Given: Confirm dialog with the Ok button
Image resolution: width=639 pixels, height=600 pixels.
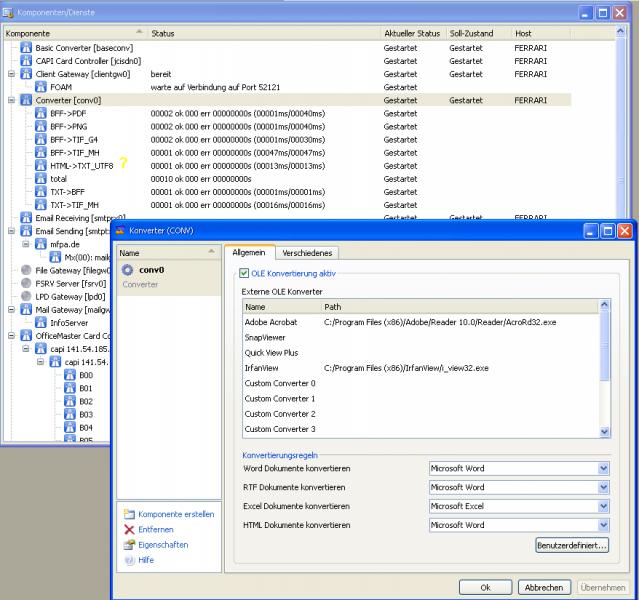Looking at the screenshot, I should point(485,587).
